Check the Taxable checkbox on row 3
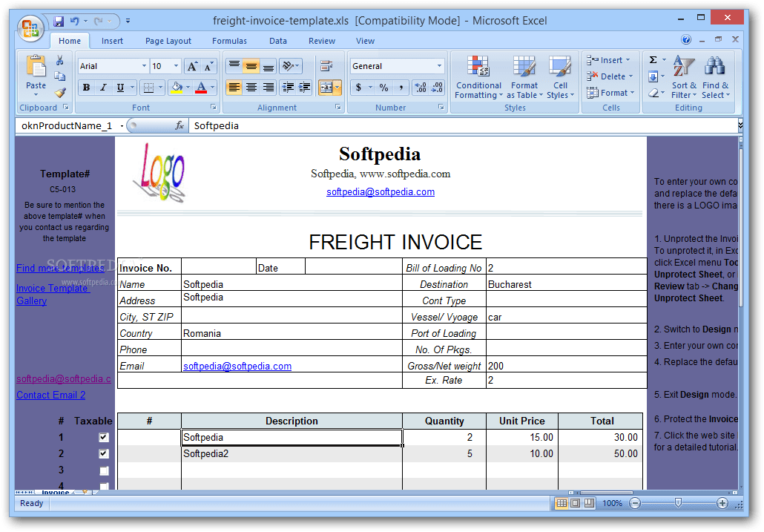This screenshot has height=532, width=764. (x=103, y=470)
